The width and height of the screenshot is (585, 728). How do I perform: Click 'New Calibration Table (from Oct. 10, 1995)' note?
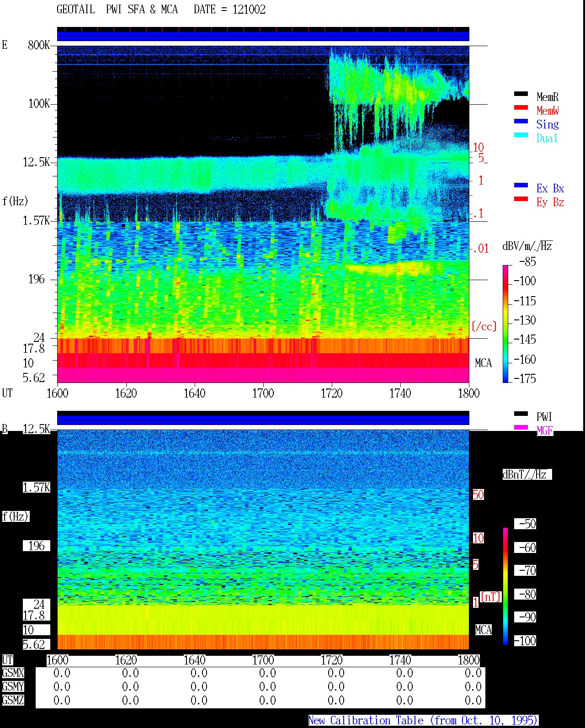point(423,720)
